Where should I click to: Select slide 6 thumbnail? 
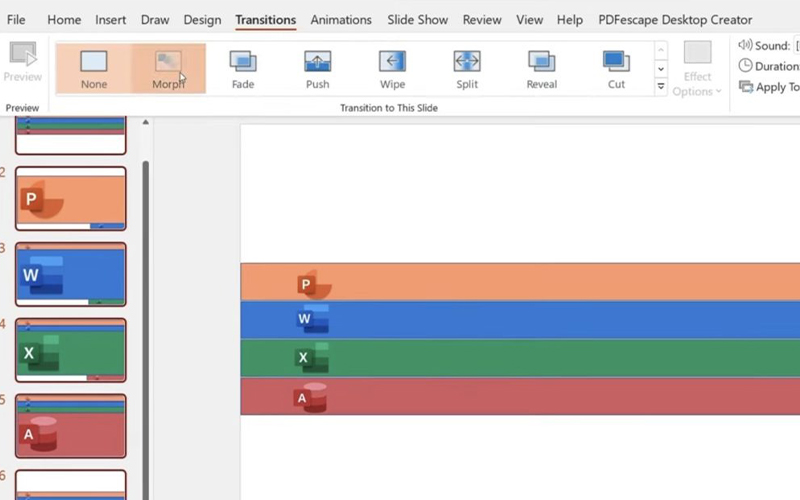[70, 485]
